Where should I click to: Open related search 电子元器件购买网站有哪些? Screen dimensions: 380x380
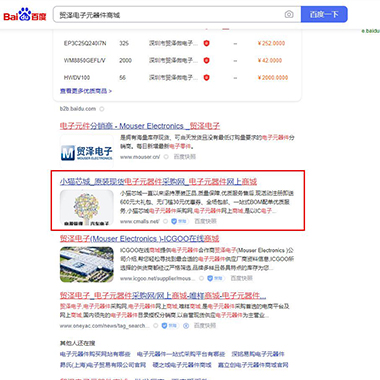coord(95,354)
